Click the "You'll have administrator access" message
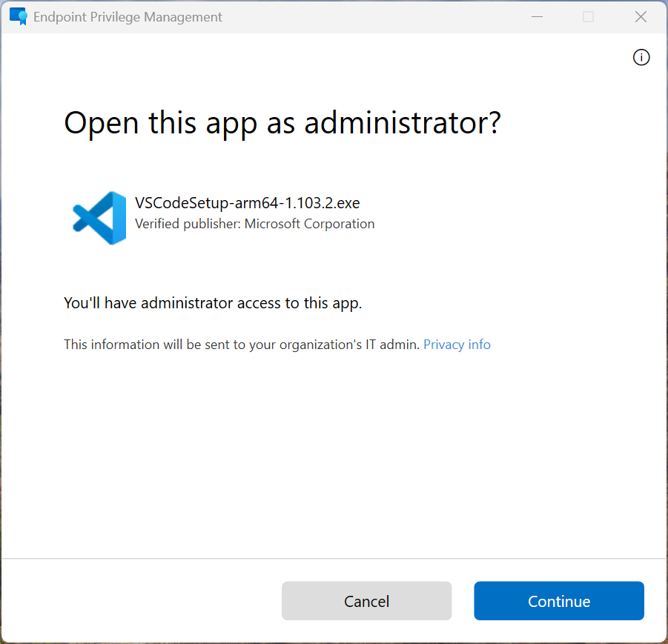The height and width of the screenshot is (644, 668). point(213,302)
